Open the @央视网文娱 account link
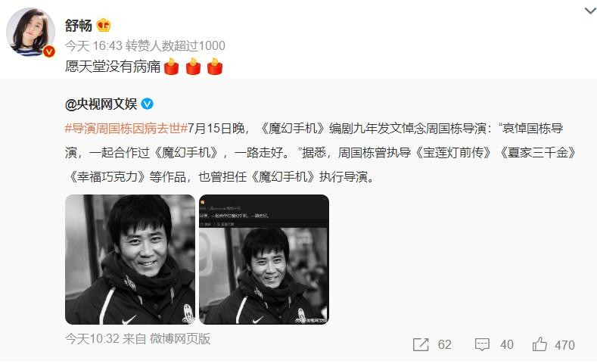Image resolution: width=597 pixels, height=364 pixels. point(101,104)
